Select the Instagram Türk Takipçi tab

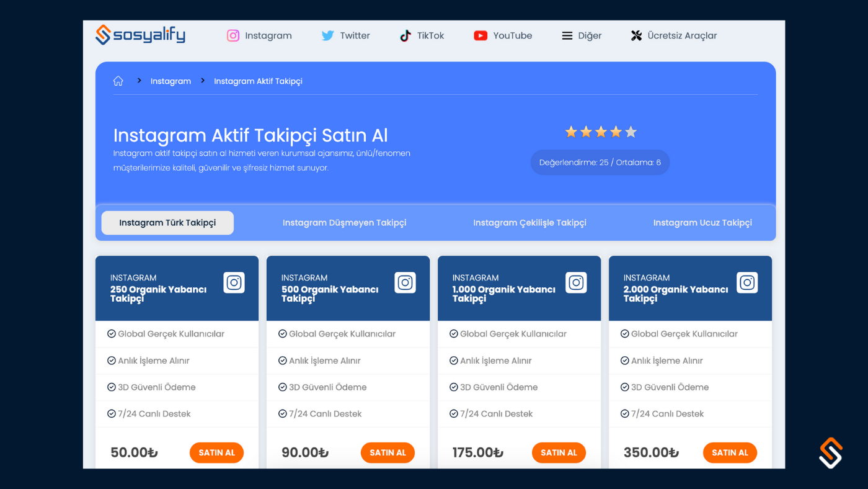[x=167, y=223]
